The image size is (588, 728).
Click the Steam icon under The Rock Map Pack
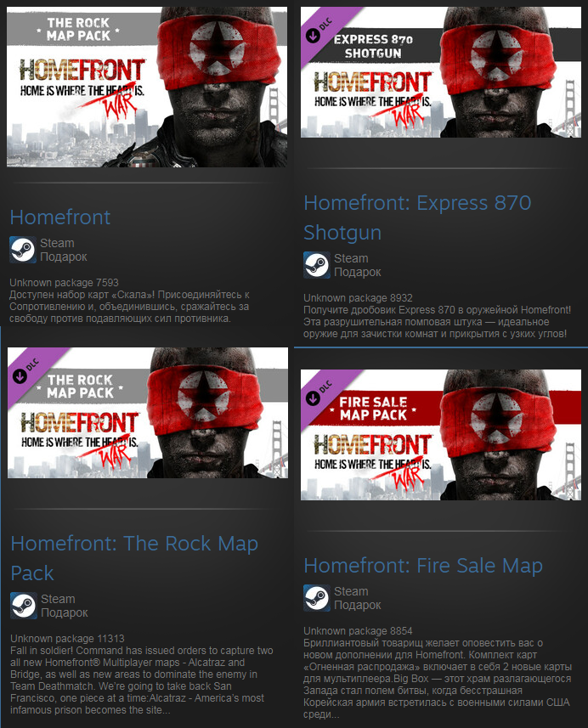pos(24,606)
